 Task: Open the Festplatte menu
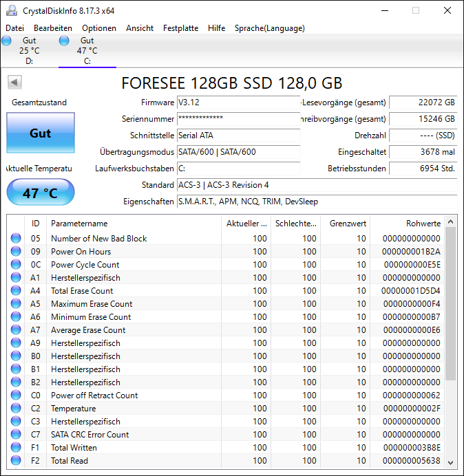(x=180, y=28)
